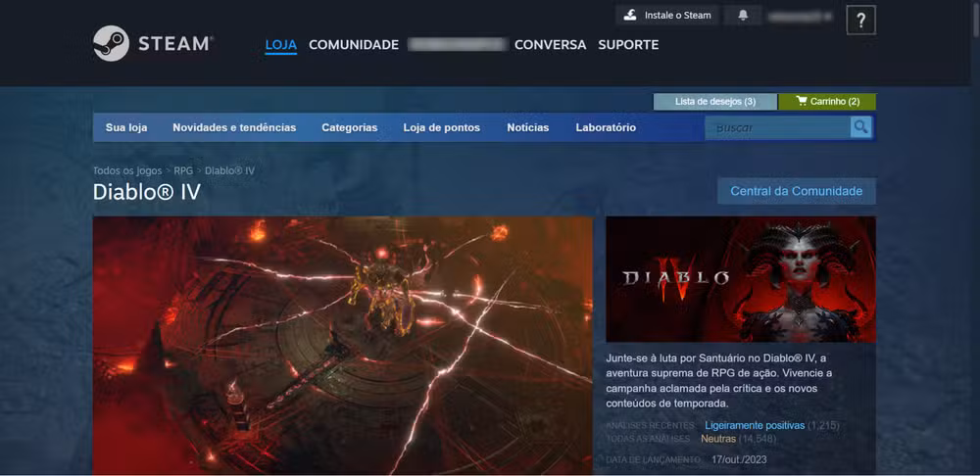Click the RPG breadcrumb link
This screenshot has width=980, height=476.
tap(183, 170)
